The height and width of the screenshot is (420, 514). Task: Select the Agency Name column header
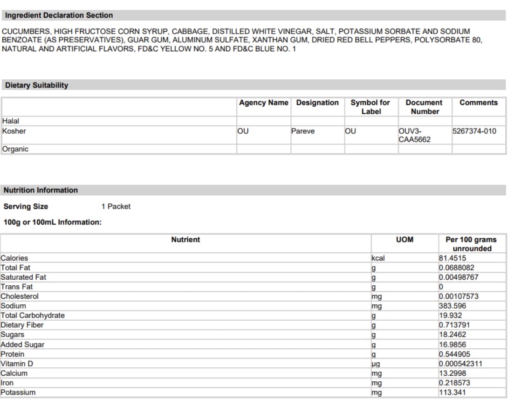click(x=263, y=103)
